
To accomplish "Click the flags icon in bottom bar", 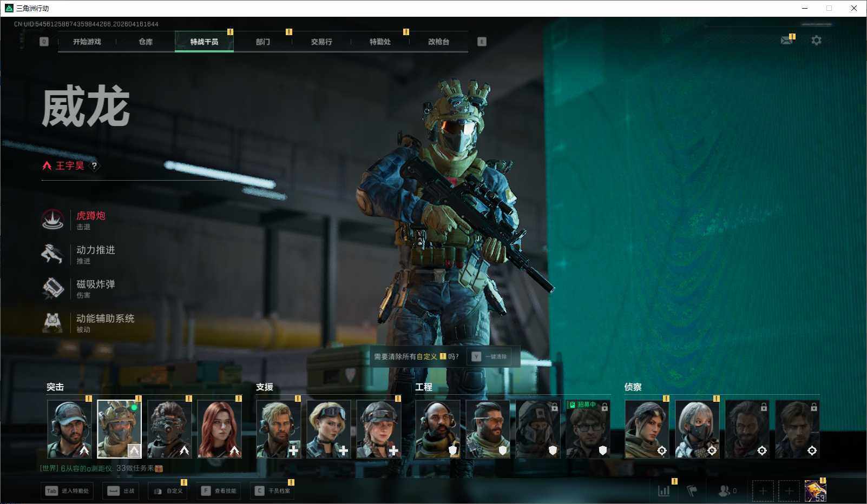I will pyautogui.click(x=692, y=491).
